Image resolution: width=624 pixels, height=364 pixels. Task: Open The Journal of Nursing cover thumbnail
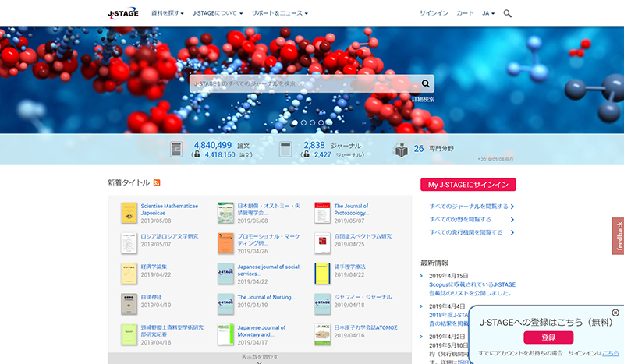coord(225,304)
